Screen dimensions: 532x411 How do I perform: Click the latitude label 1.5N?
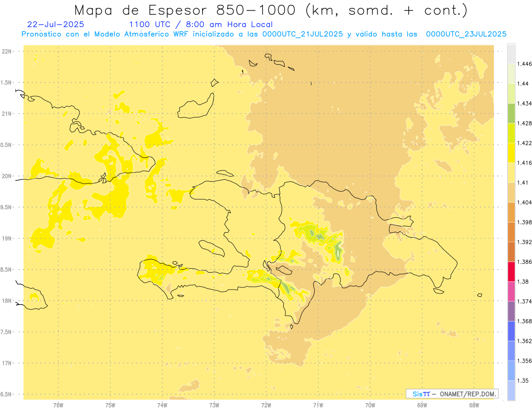tap(6, 82)
